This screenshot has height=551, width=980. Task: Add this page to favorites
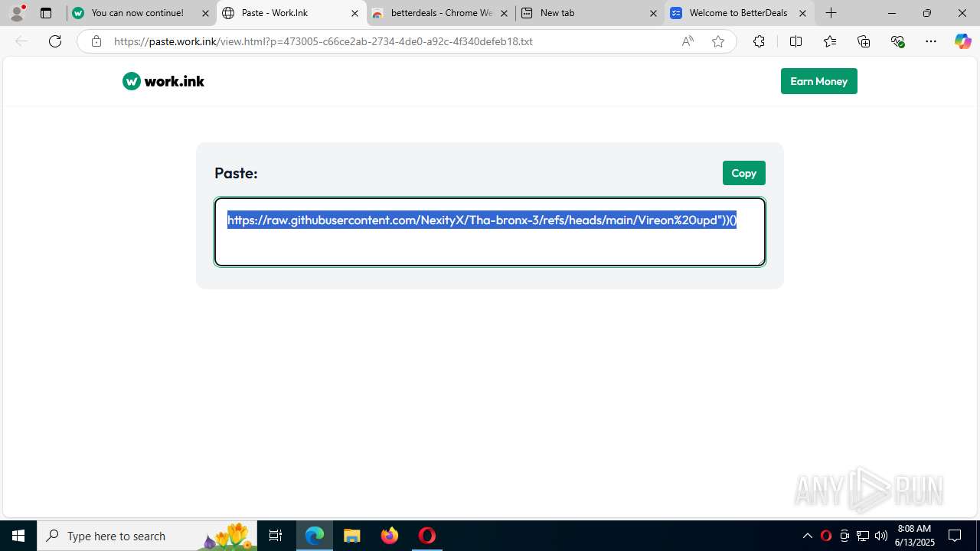718,41
